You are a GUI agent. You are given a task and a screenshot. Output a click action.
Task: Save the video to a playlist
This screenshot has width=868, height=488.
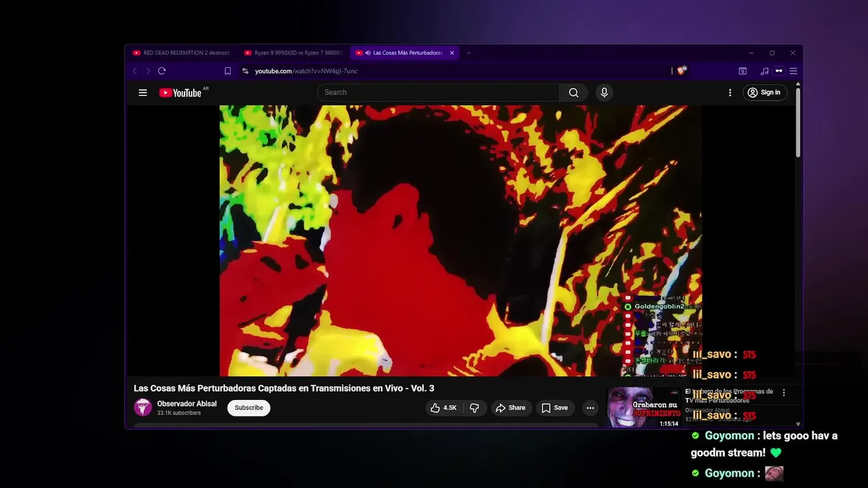(555, 408)
